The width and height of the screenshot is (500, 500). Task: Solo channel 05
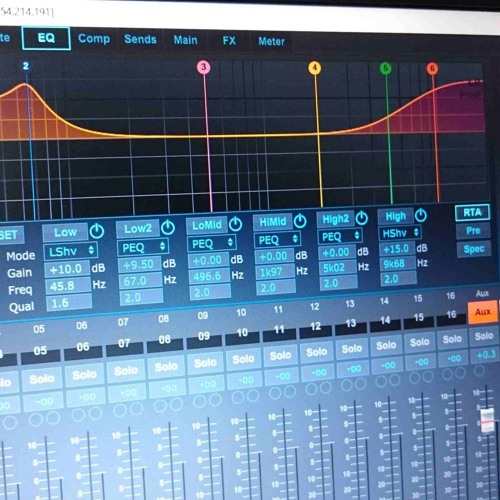click(x=42, y=379)
